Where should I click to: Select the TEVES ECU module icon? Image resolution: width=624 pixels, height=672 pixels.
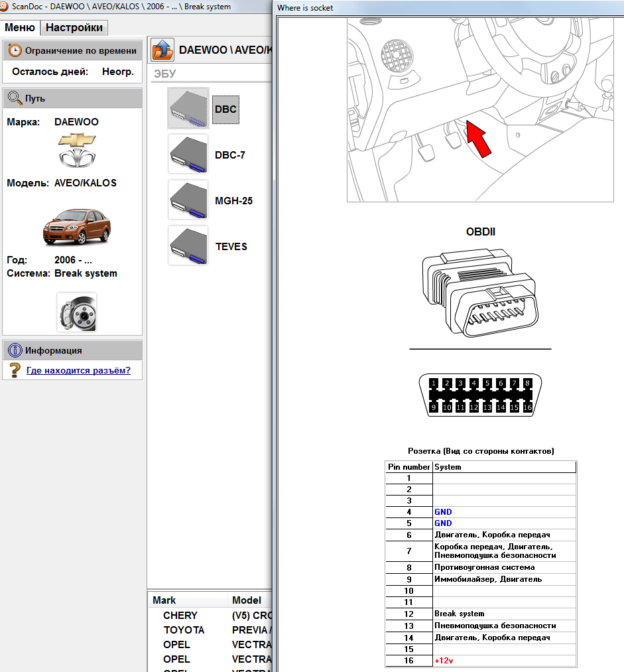(x=188, y=246)
